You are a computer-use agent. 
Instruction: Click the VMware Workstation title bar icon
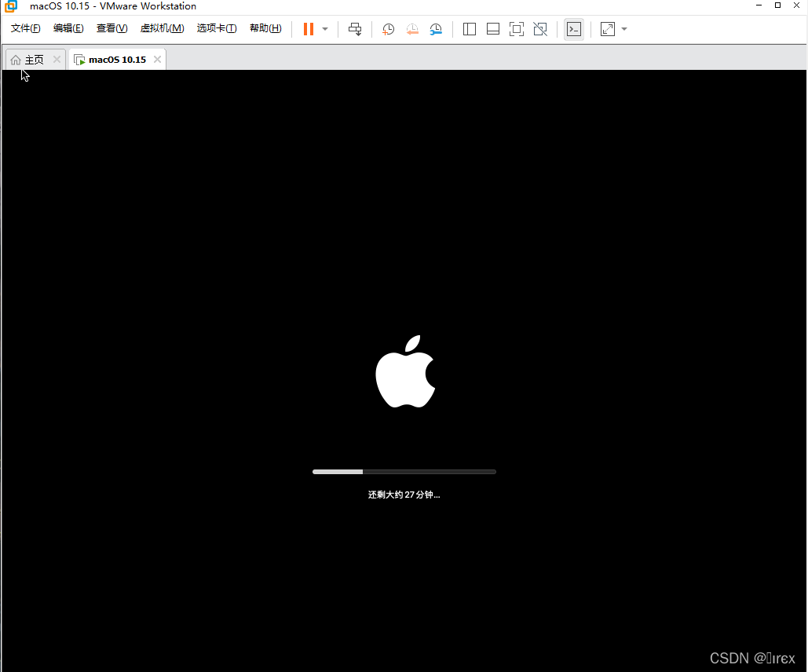pyautogui.click(x=11, y=6)
